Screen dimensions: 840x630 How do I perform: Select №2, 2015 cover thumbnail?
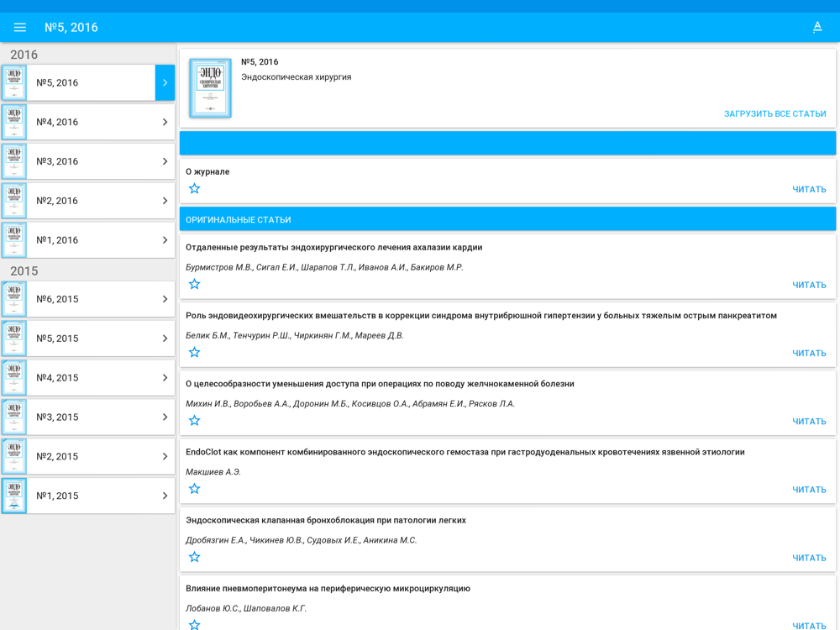14,456
